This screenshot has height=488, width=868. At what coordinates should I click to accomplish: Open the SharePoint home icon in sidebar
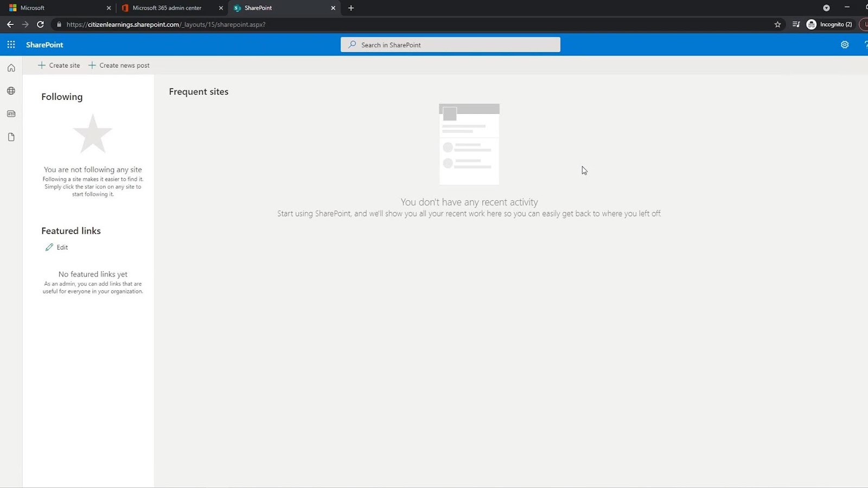point(11,68)
